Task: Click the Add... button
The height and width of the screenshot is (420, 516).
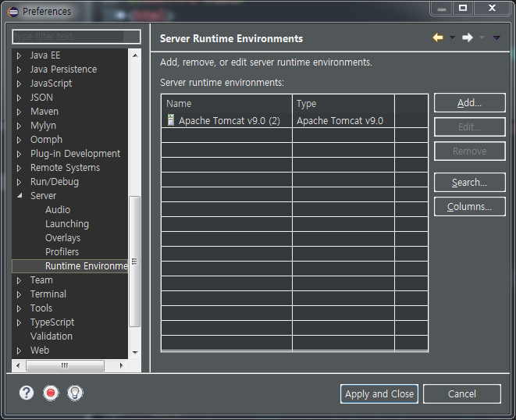Action: [x=470, y=103]
